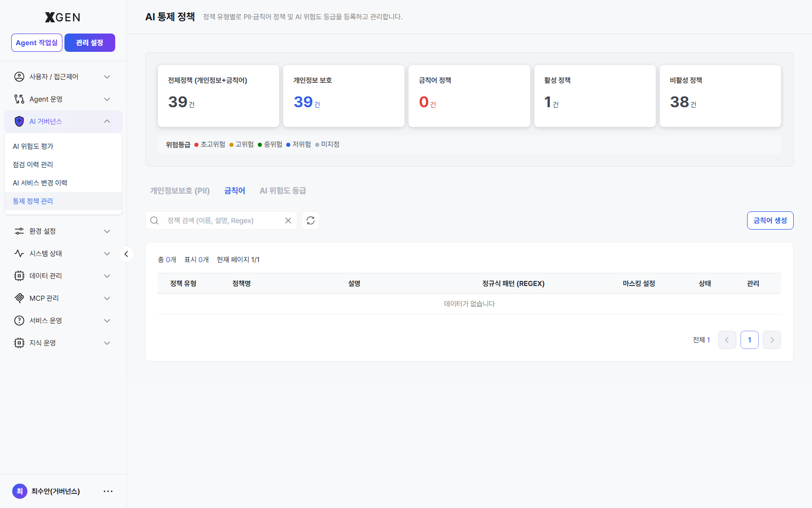
Task: Click the refresh icon next to search
Action: click(311, 220)
